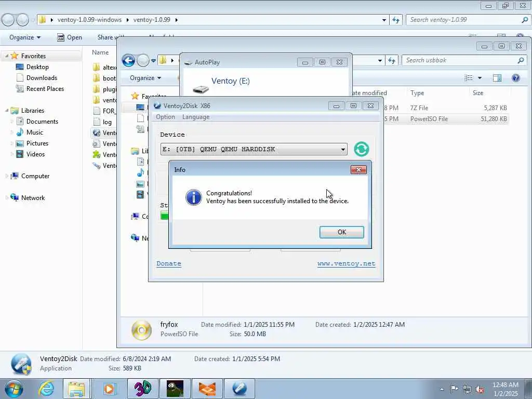The width and height of the screenshot is (532, 399).
Task: Close the Info dialog with red X
Action: click(358, 170)
